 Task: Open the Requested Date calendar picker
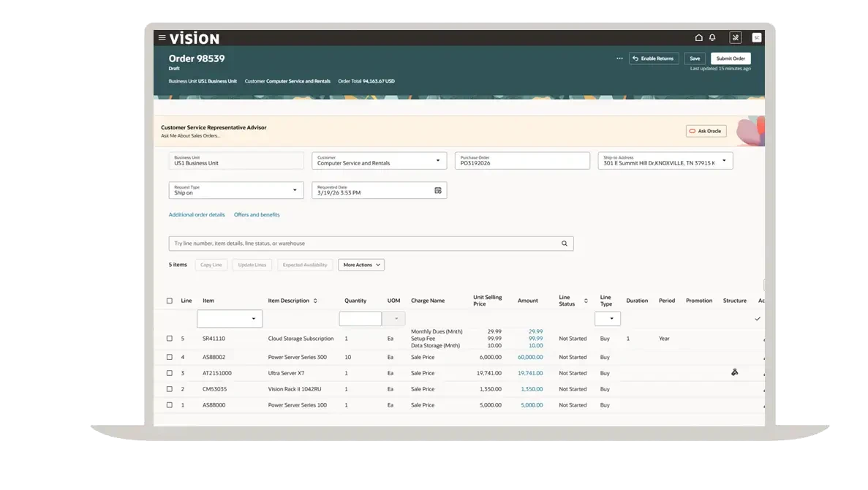438,190
